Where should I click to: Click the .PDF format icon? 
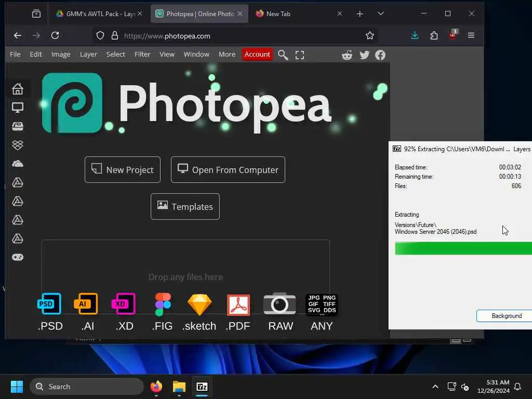tap(238, 304)
